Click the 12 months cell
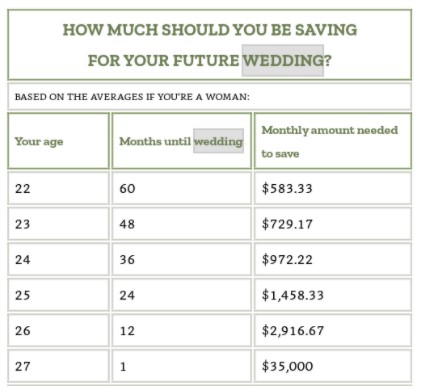Viewport: 422px width, 392px height. (182, 331)
